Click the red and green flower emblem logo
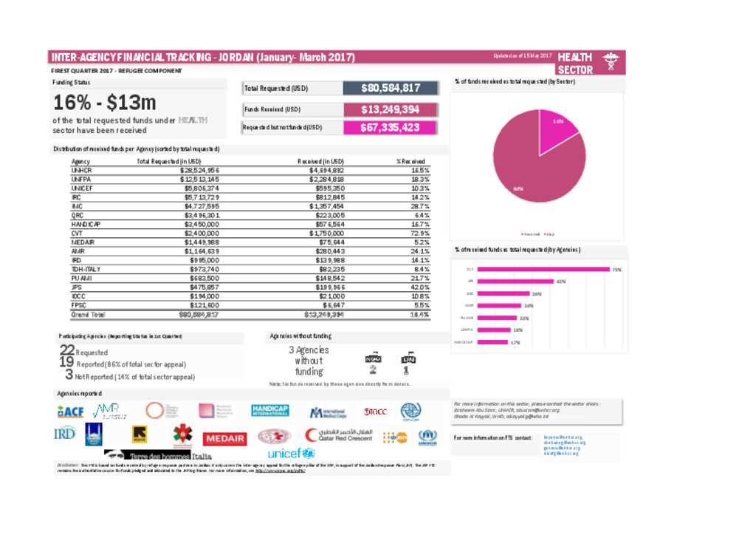The width and height of the screenshot is (756, 535). coord(183,435)
